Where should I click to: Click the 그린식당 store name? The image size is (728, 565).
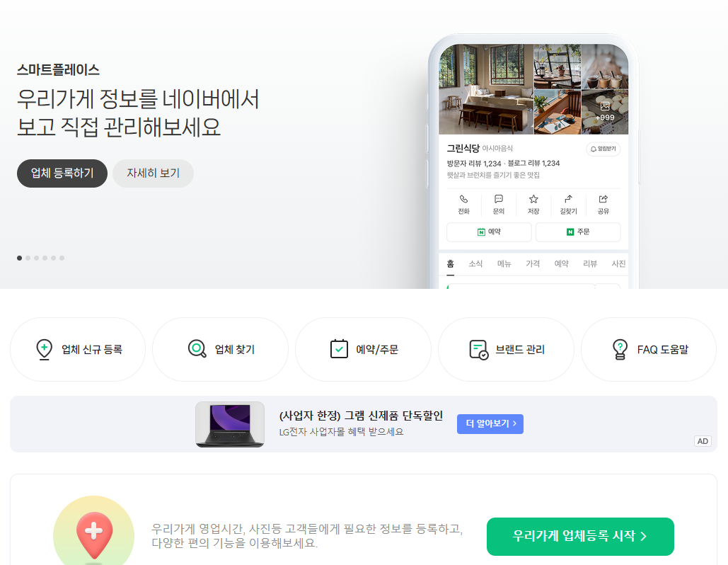(463, 148)
